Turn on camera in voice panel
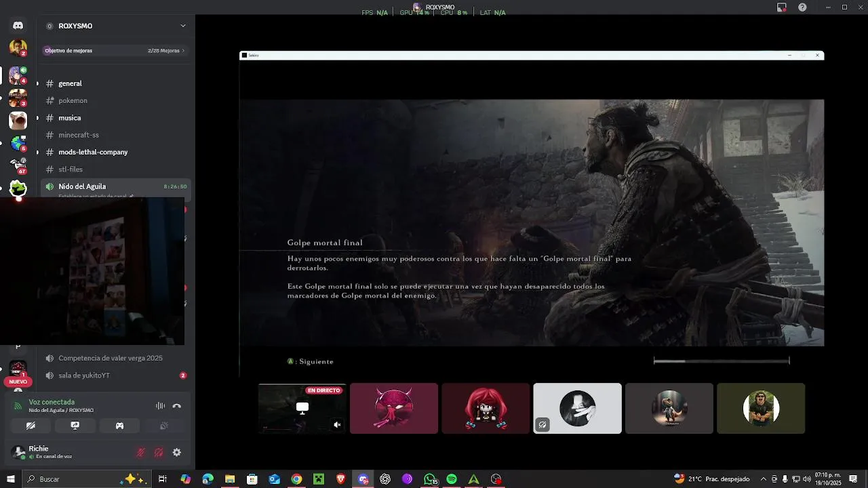This screenshot has height=488, width=868. pos(31,426)
